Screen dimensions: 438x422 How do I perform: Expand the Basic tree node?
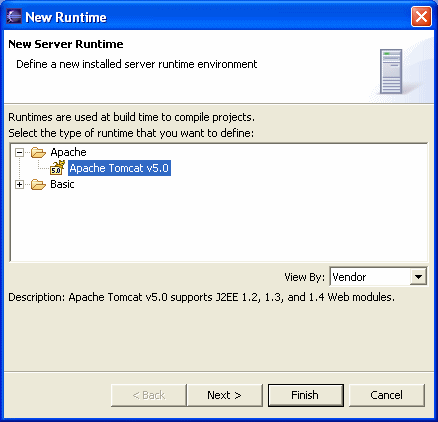tap(19, 184)
